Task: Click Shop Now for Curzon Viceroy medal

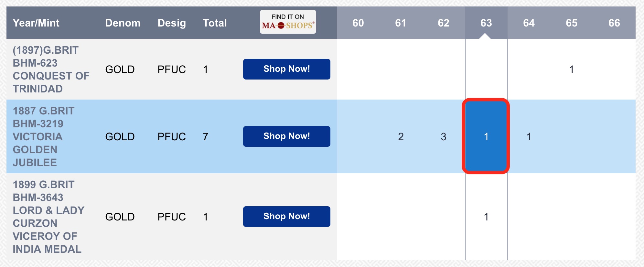Action: tap(286, 216)
